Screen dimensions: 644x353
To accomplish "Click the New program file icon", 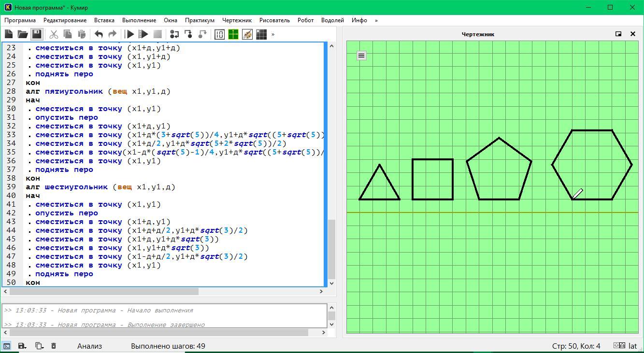I will click(9, 34).
